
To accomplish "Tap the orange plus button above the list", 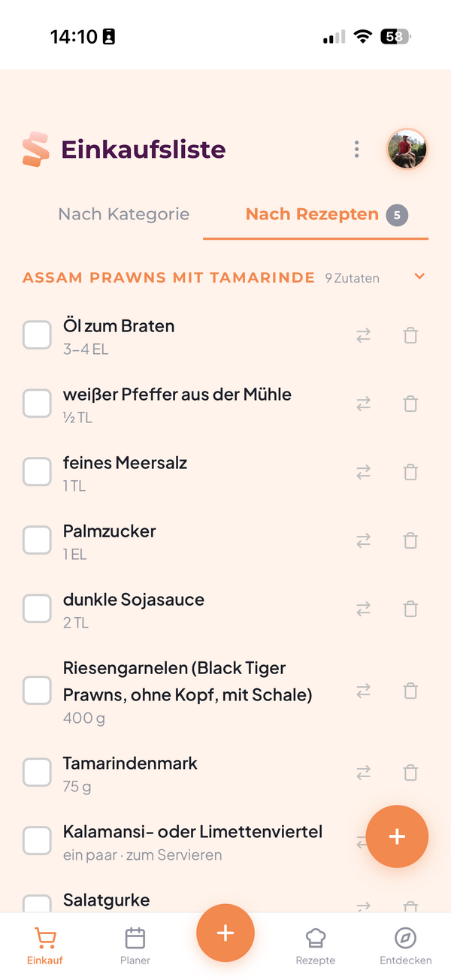I will click(x=397, y=836).
